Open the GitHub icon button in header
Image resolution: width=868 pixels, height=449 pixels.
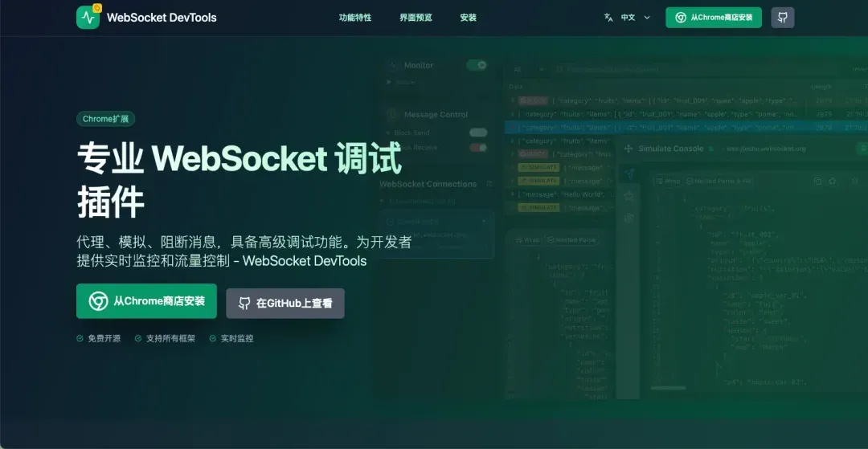(x=782, y=18)
